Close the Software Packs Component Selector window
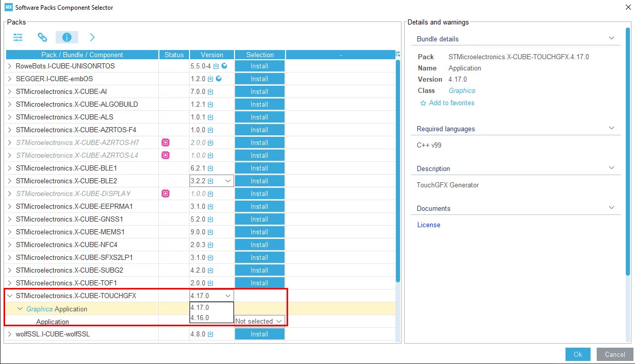The height and width of the screenshot is (364, 635). 628,7
